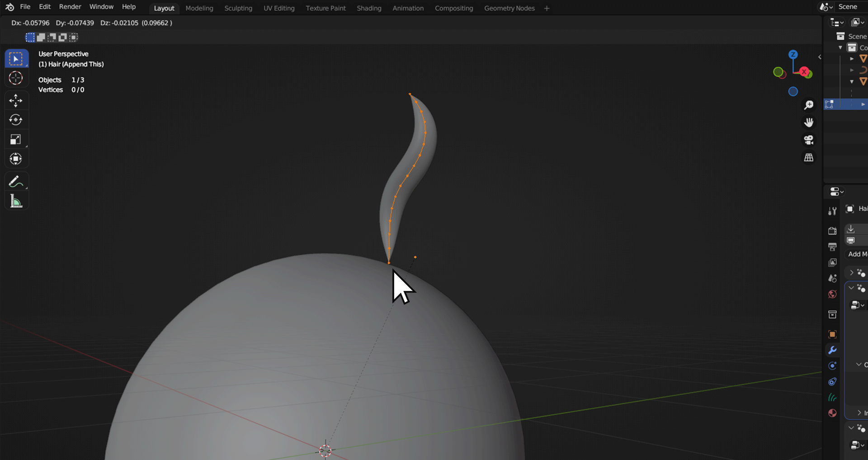Screen dimensions: 868x460
Task: Open the scene selector dropdown icon
Action: [826, 7]
